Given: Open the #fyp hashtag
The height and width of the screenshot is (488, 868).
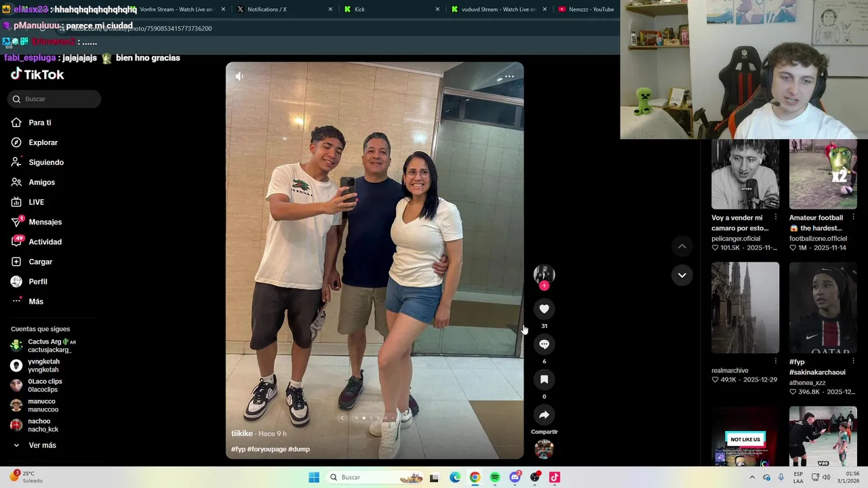Looking at the screenshot, I should click(x=238, y=449).
